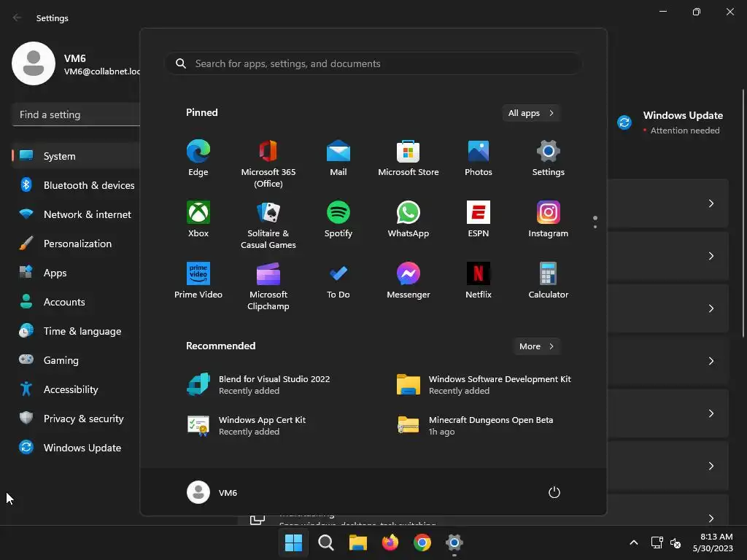Go to the next page of pinned apps
Viewport: 747px width, 560px height.
595,227
